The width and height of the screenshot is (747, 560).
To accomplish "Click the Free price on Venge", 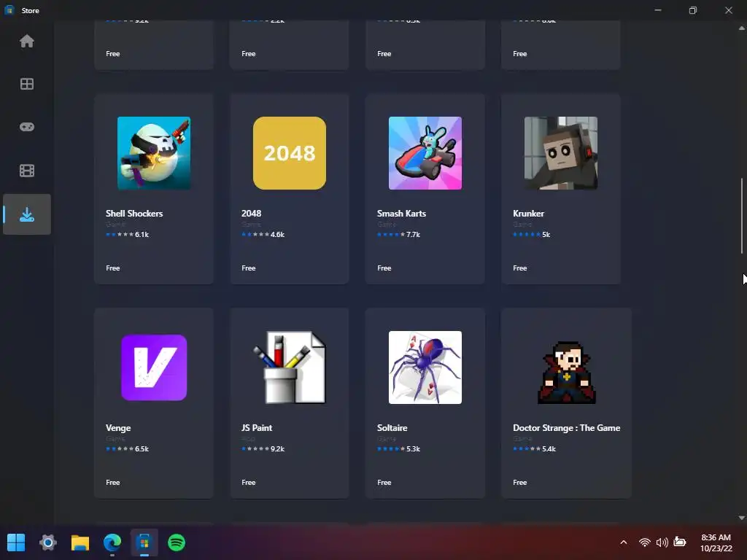I will pos(113,483).
